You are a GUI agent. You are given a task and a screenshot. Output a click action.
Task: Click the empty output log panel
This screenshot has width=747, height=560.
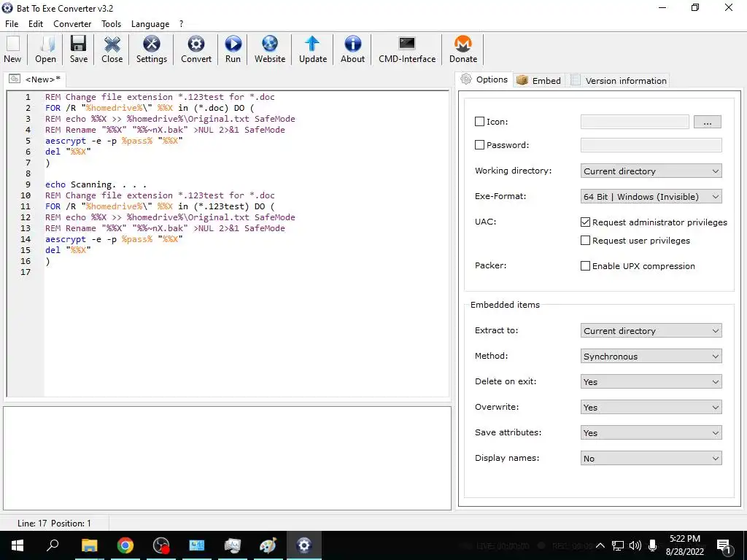[228, 458]
